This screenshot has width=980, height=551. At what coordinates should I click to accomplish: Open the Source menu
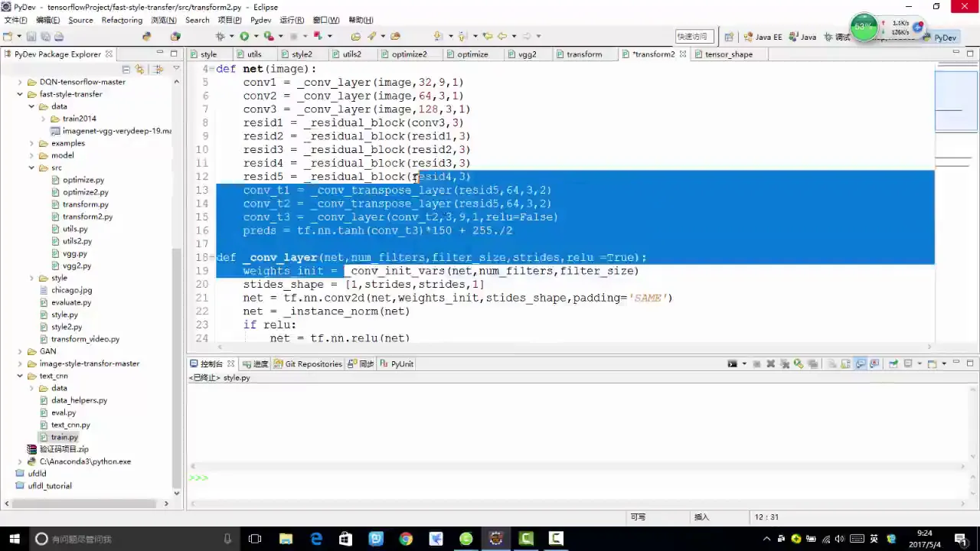[80, 20]
